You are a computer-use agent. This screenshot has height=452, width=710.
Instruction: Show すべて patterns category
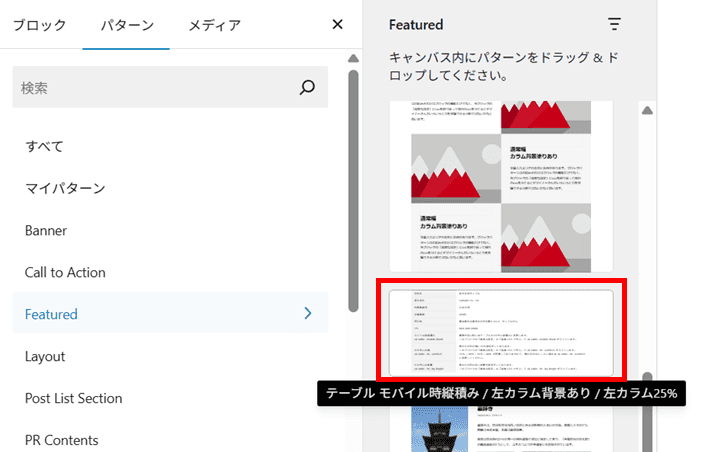click(x=45, y=146)
